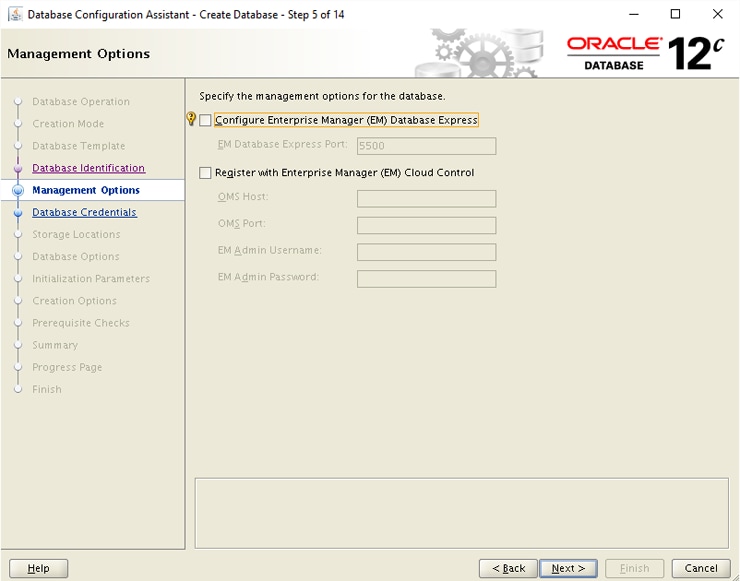Click the EM Admin Password field
Viewport: 740px width, 581px height.
426,279
